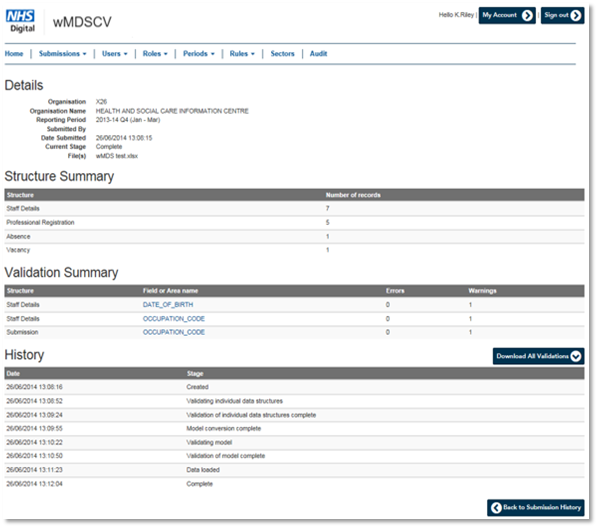Click the Field or Area name column header

point(170,291)
